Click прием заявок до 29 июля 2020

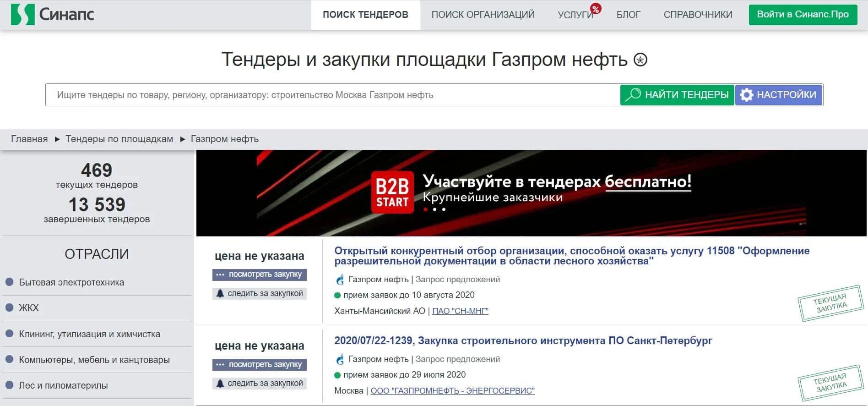(x=404, y=375)
